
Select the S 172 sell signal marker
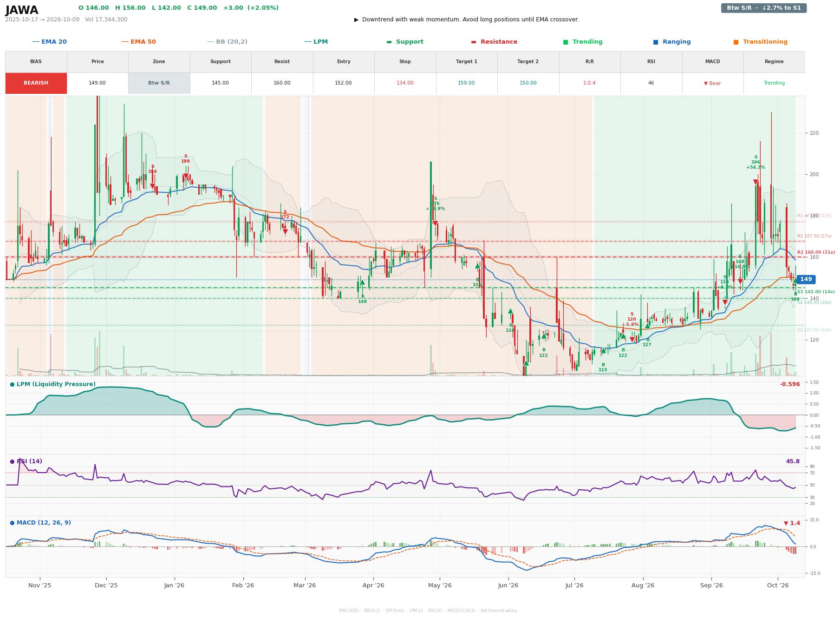tap(285, 232)
